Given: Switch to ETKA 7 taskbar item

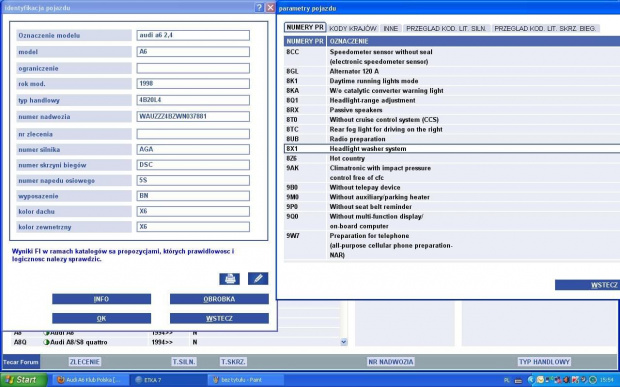Looking at the screenshot, I should tap(168, 380).
